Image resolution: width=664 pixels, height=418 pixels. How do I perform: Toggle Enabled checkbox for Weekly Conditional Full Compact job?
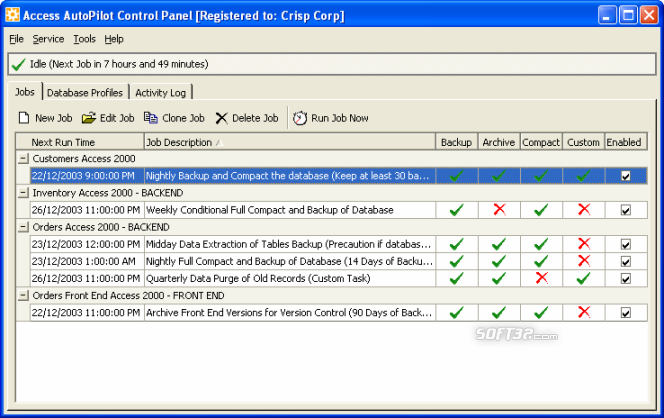point(625,210)
